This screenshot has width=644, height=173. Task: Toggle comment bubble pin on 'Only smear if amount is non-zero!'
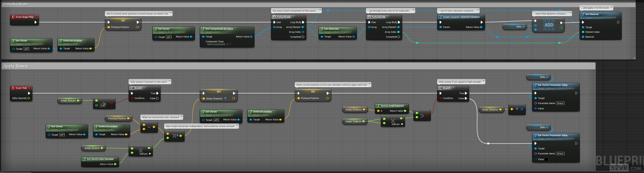coord(170,81)
